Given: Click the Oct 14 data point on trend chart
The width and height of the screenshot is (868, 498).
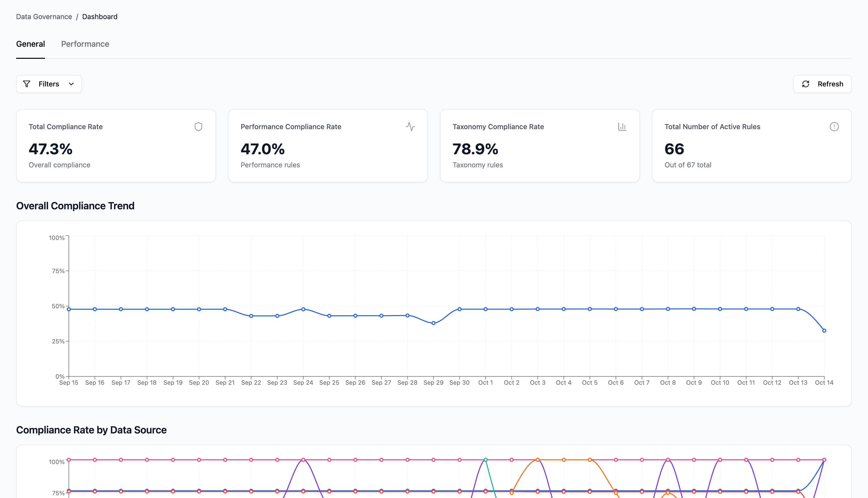Looking at the screenshot, I should point(824,330).
